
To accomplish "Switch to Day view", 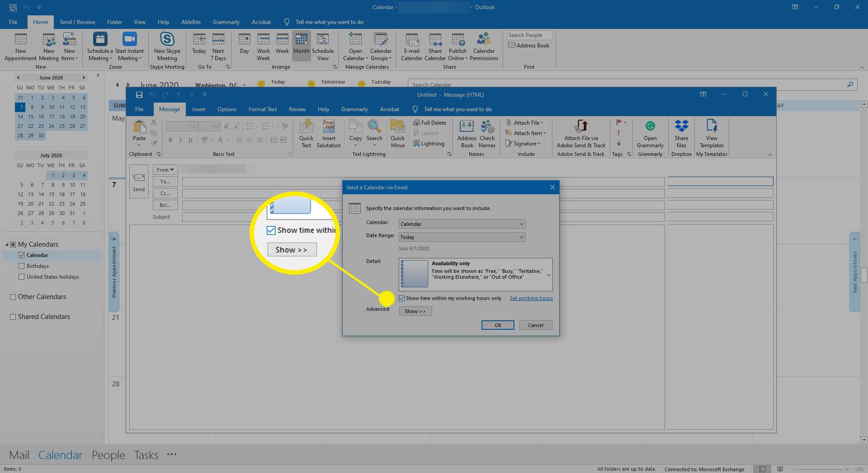I will click(x=245, y=43).
